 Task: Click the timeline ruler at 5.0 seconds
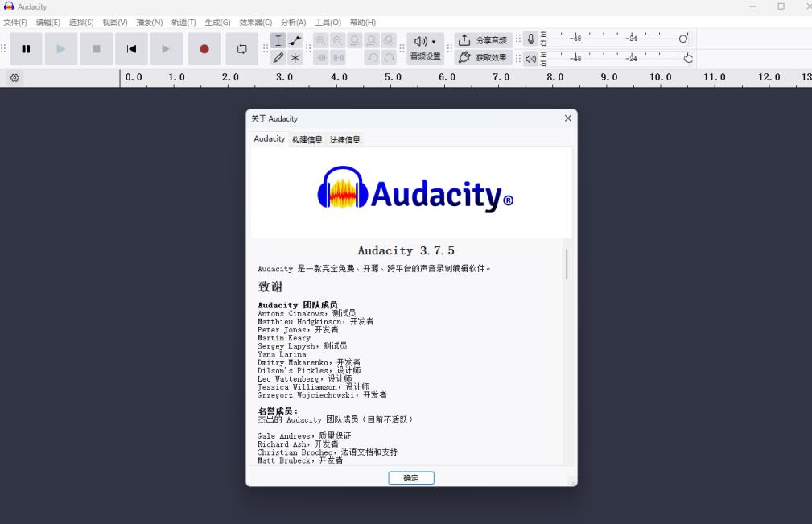click(393, 77)
